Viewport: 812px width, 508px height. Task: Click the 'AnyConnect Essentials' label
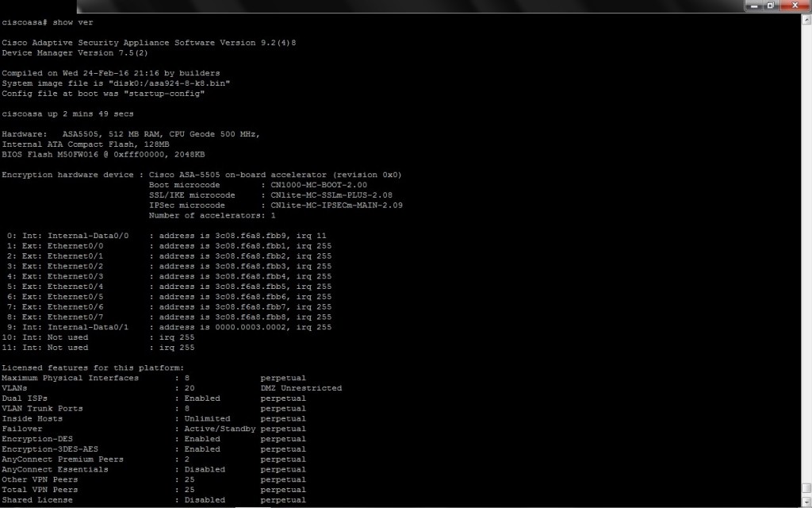click(x=55, y=470)
